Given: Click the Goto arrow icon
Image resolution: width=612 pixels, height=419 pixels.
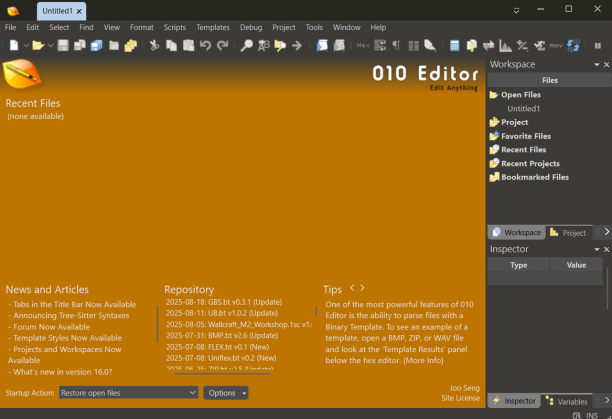Looking at the screenshot, I should tap(297, 46).
